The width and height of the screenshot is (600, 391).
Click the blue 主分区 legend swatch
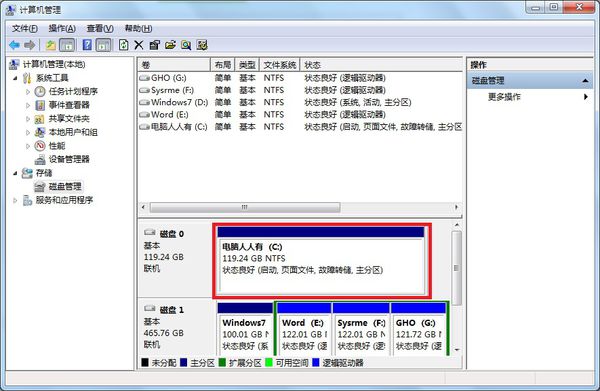[183, 362]
